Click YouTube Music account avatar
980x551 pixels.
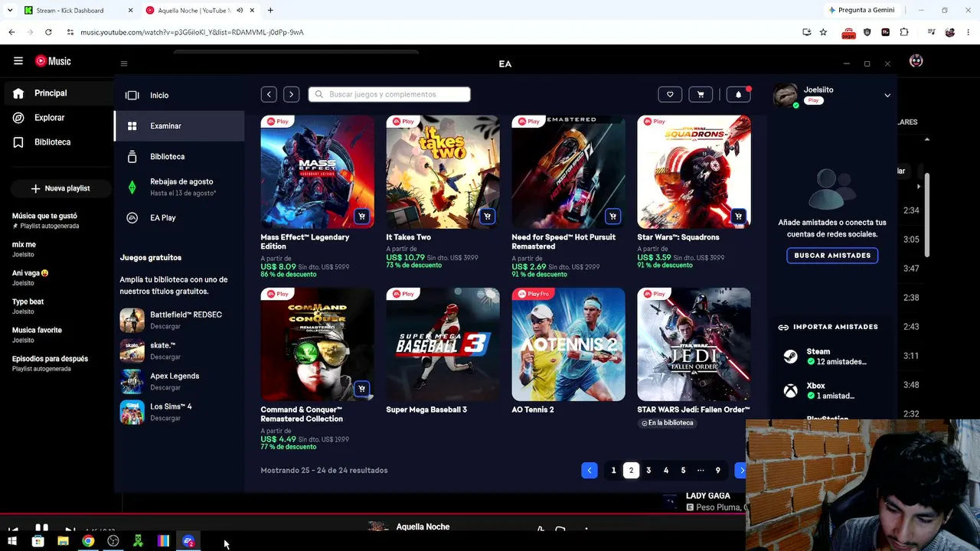[x=916, y=61]
